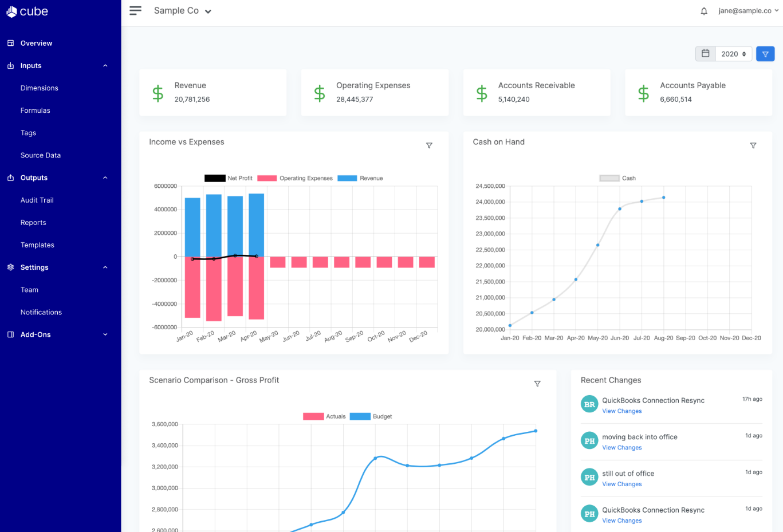This screenshot has height=532, width=783.
Task: Navigate to the Overview page
Action: tap(36, 43)
